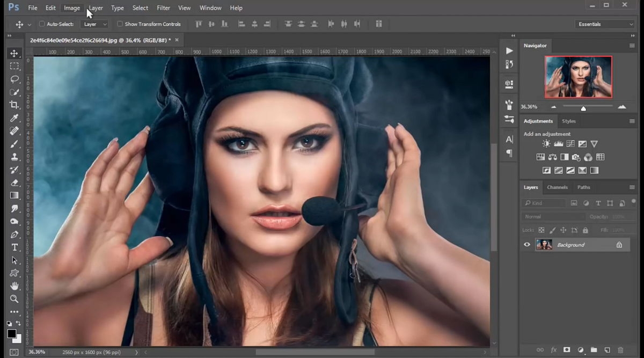
Task: Add a Brightness/Contrast adjustment
Action: tap(546, 144)
